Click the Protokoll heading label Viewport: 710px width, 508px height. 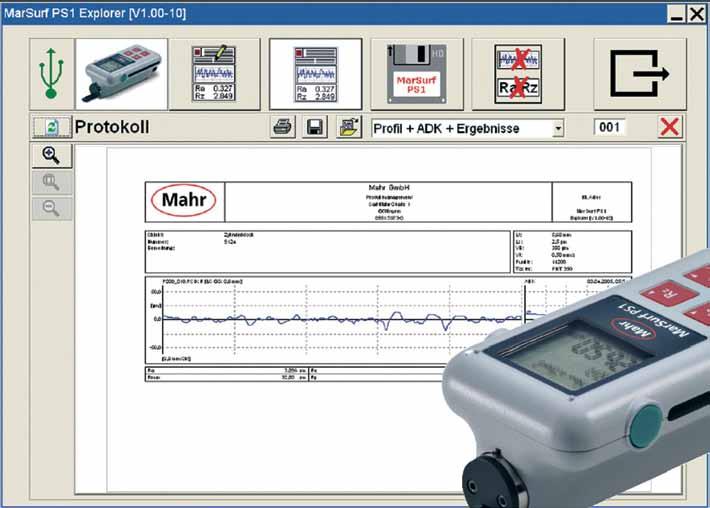click(112, 127)
